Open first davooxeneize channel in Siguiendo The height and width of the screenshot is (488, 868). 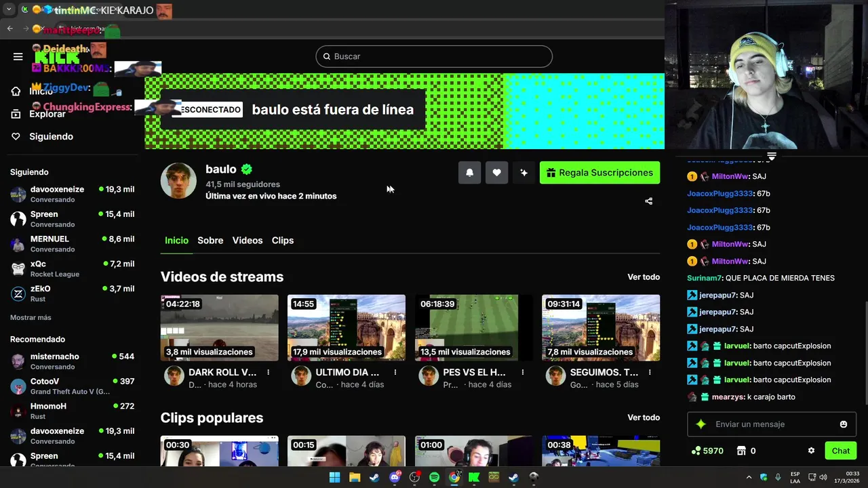click(x=72, y=195)
